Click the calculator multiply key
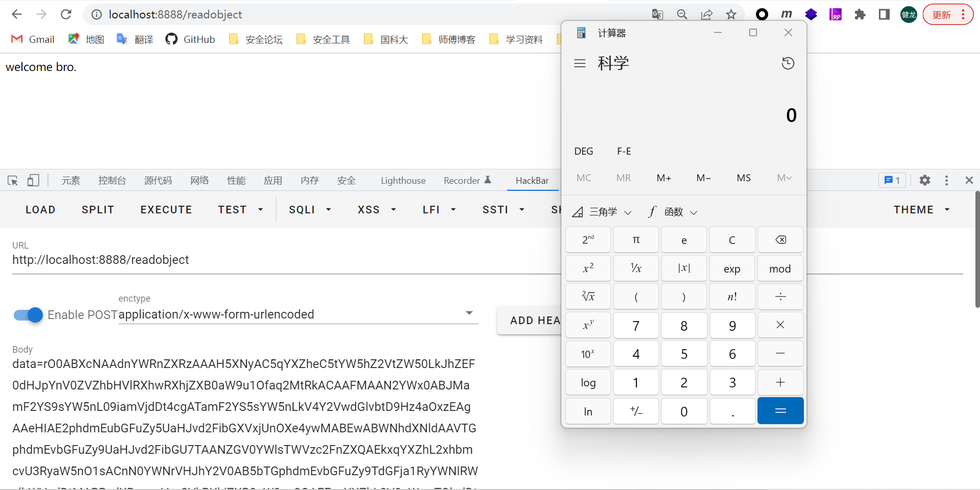Image resolution: width=980 pixels, height=490 pixels. click(780, 325)
